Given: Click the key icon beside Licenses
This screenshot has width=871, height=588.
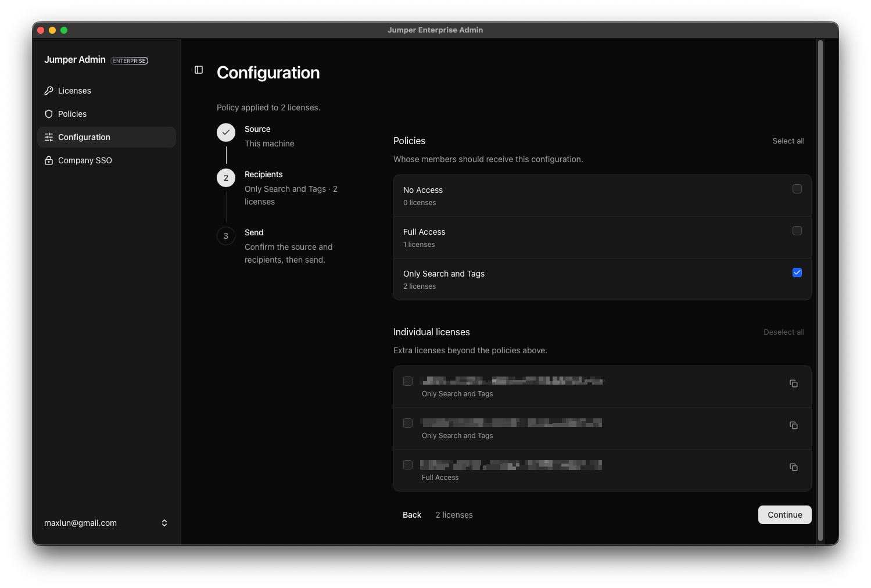Looking at the screenshot, I should click(49, 91).
